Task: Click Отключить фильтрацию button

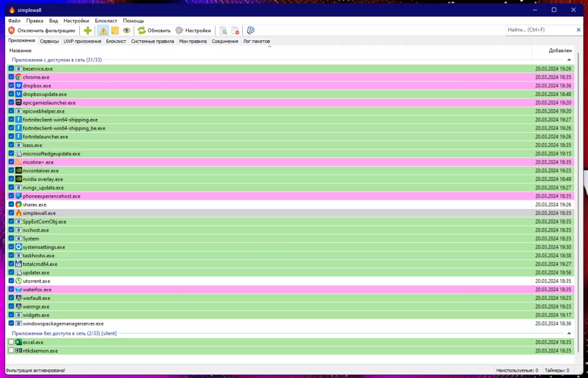Action: coord(41,30)
